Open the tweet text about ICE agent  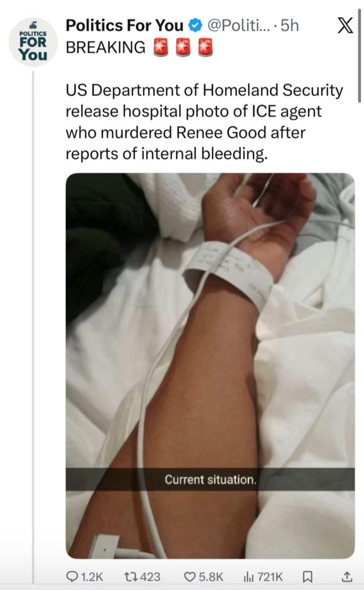tap(204, 122)
